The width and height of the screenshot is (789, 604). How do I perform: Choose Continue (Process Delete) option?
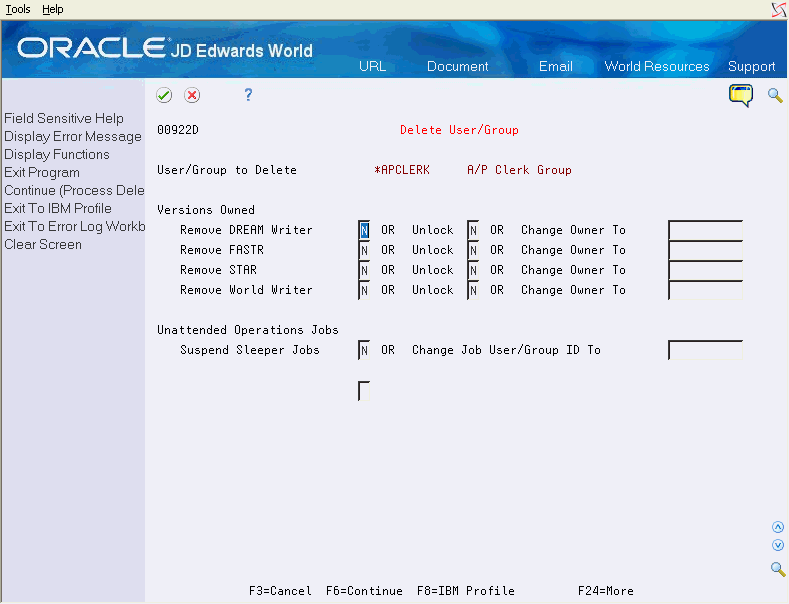74,190
